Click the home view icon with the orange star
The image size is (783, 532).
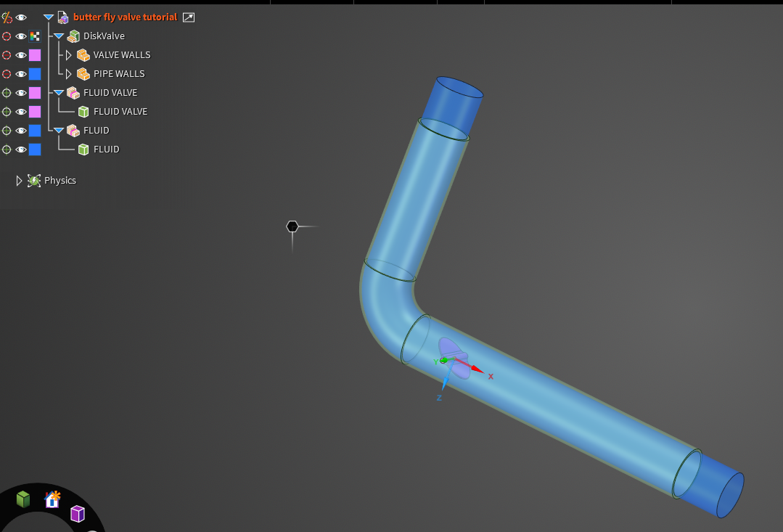point(52,499)
